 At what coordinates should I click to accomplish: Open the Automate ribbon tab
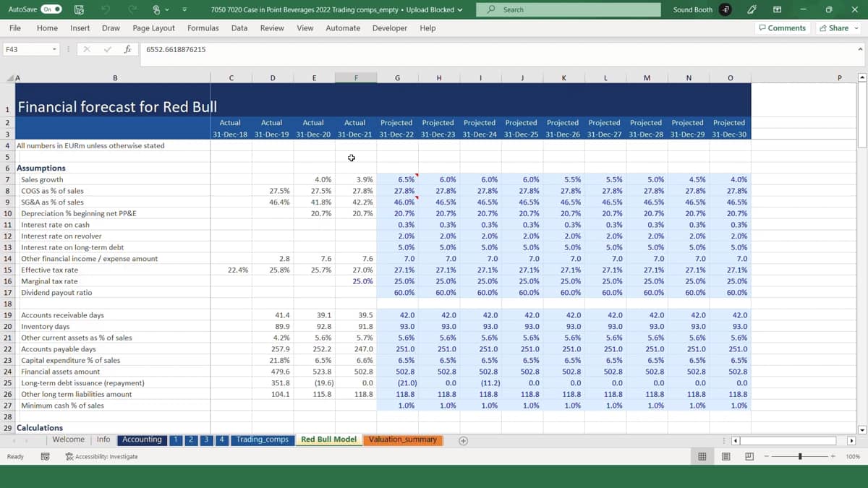(343, 28)
